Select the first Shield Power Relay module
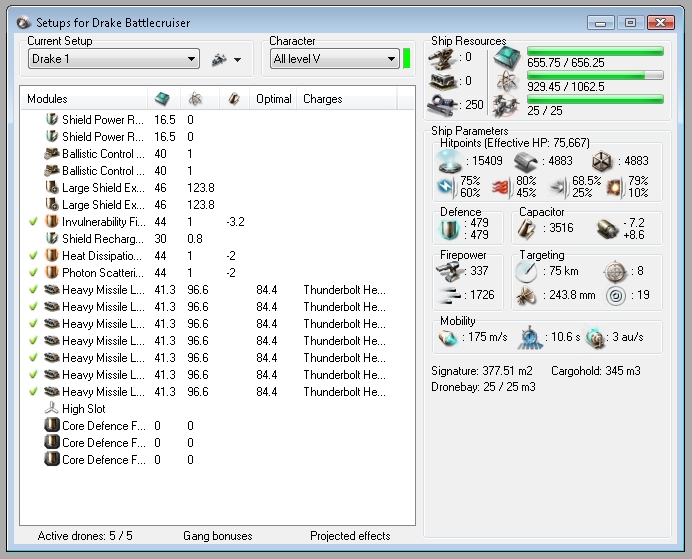692x559 pixels. [217, 120]
